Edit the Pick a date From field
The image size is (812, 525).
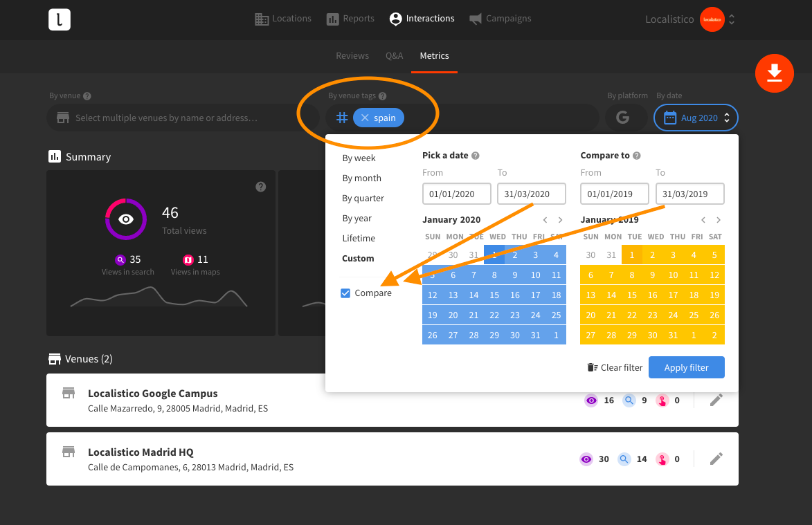(456, 194)
